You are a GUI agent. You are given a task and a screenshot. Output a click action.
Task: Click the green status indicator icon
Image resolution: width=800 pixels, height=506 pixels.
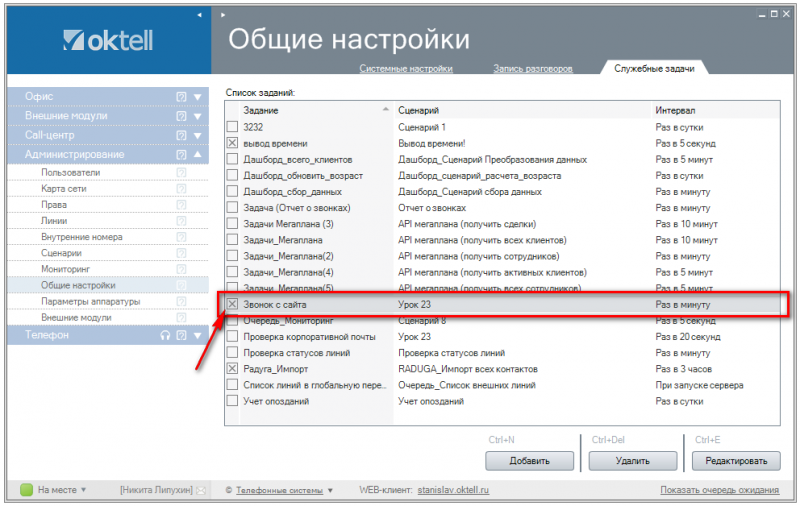click(25, 490)
